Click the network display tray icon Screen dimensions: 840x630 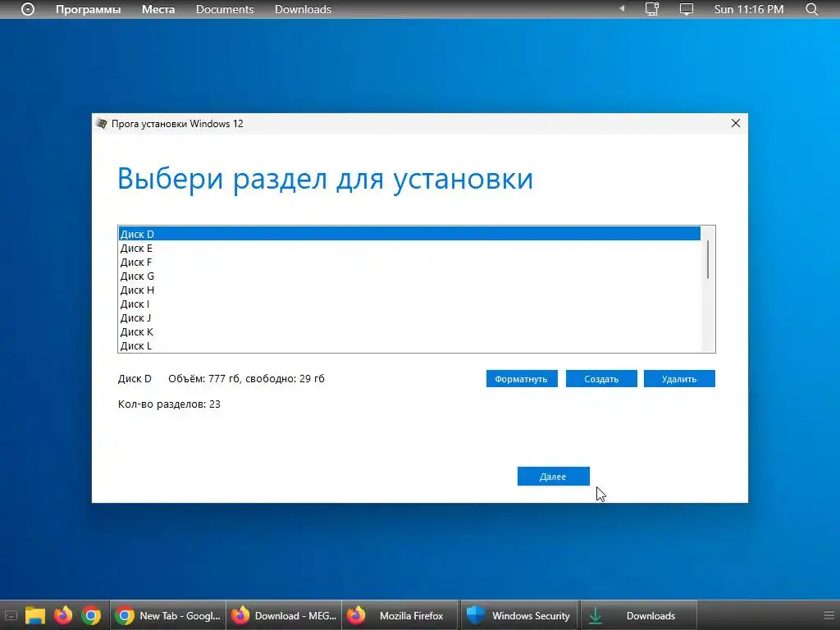(651, 9)
